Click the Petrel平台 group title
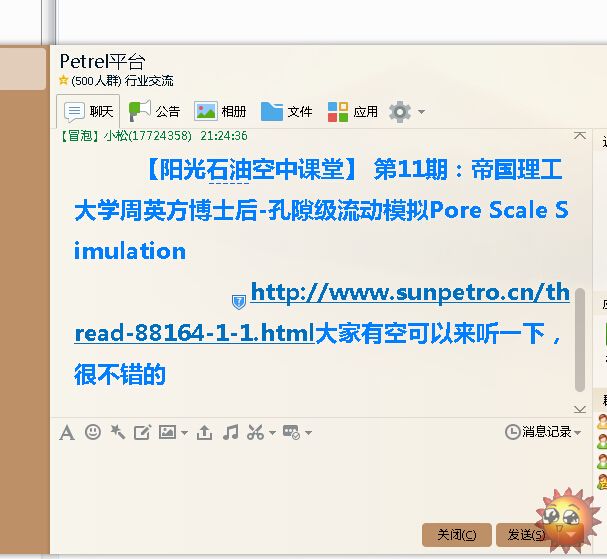Image resolution: width=607 pixels, height=559 pixels. pos(103,61)
